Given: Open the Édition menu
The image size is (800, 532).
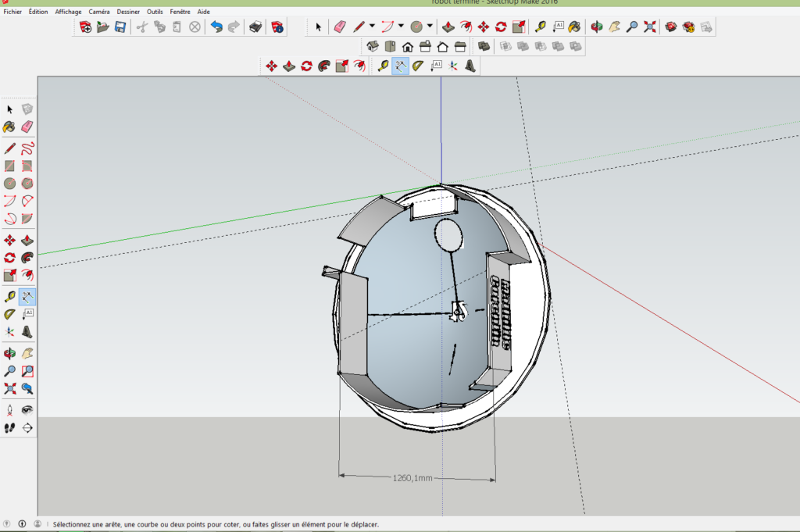Looking at the screenshot, I should pyautogui.click(x=38, y=12).
